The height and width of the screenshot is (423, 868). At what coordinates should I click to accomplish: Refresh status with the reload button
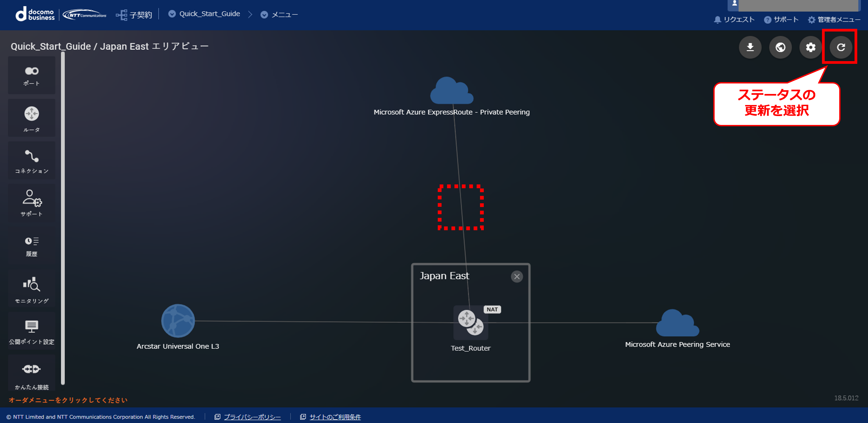[x=841, y=47]
